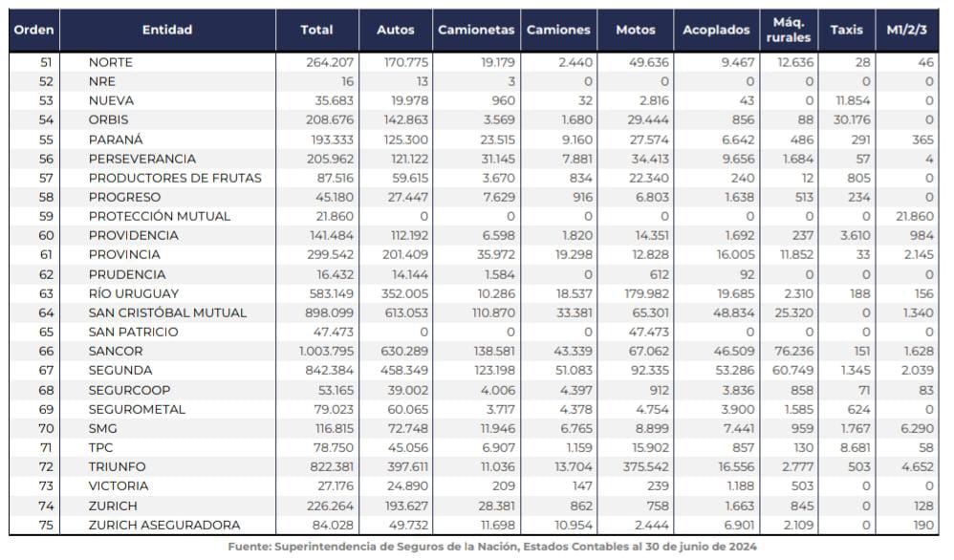This screenshot has height=560, width=954.
Task: Click the Entidad column header
Action: point(167,30)
